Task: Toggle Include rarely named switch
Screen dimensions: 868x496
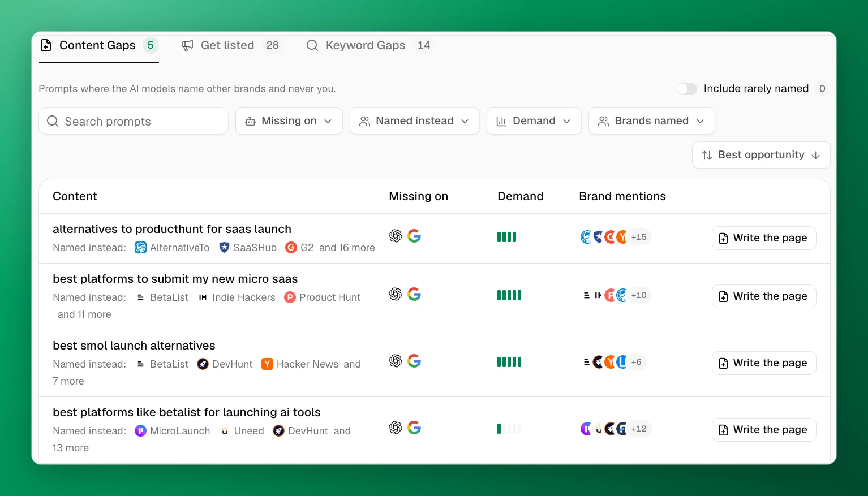Action: point(687,89)
